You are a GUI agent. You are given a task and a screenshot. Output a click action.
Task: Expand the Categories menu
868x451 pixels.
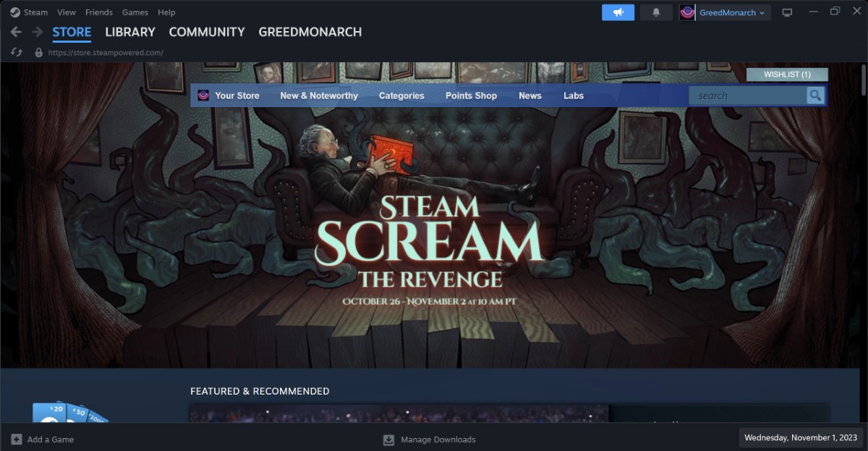point(401,96)
